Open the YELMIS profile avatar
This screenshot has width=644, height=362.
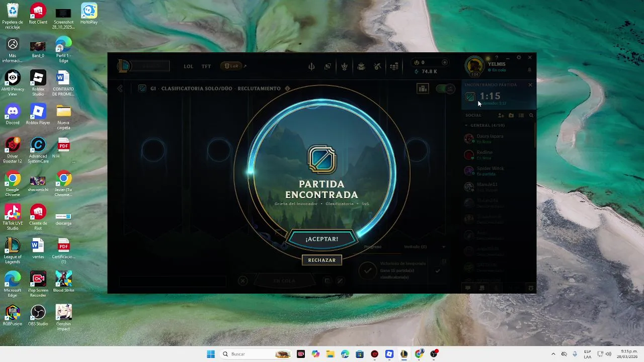pyautogui.click(x=474, y=66)
